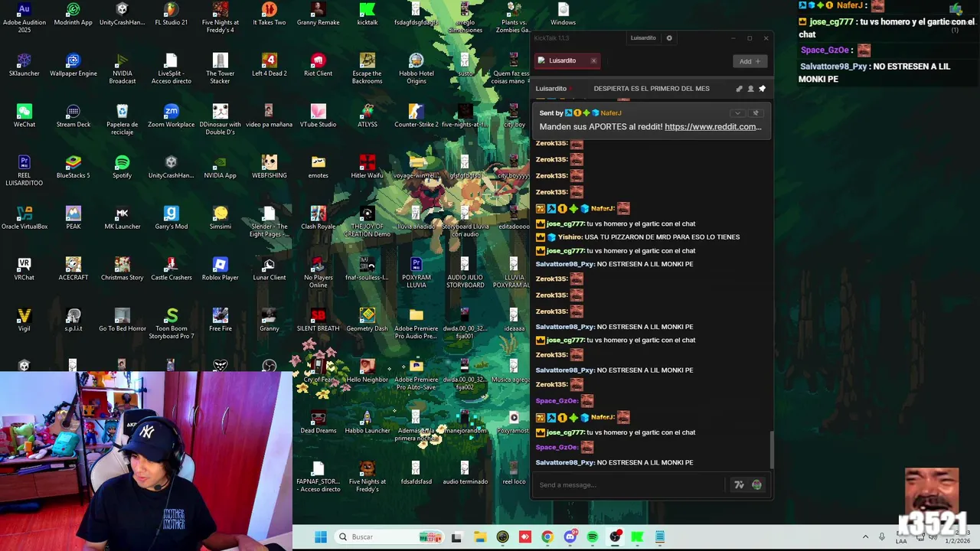The image size is (980, 551).
Task: Open Habbo Hotel Origins desktop icon
Action: (x=416, y=67)
